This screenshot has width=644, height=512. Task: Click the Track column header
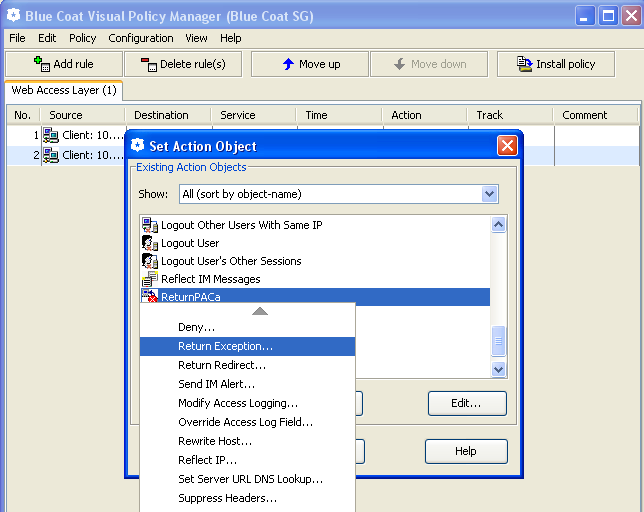[510, 115]
